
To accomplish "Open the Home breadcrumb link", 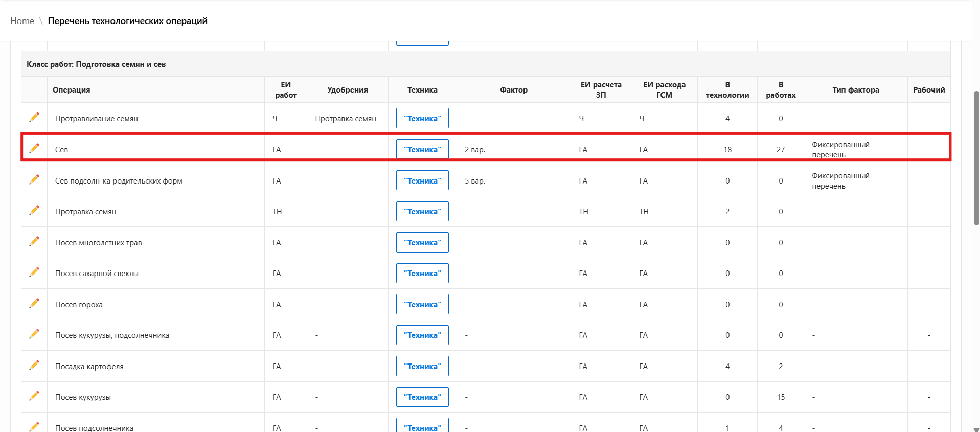I will 22,21.
